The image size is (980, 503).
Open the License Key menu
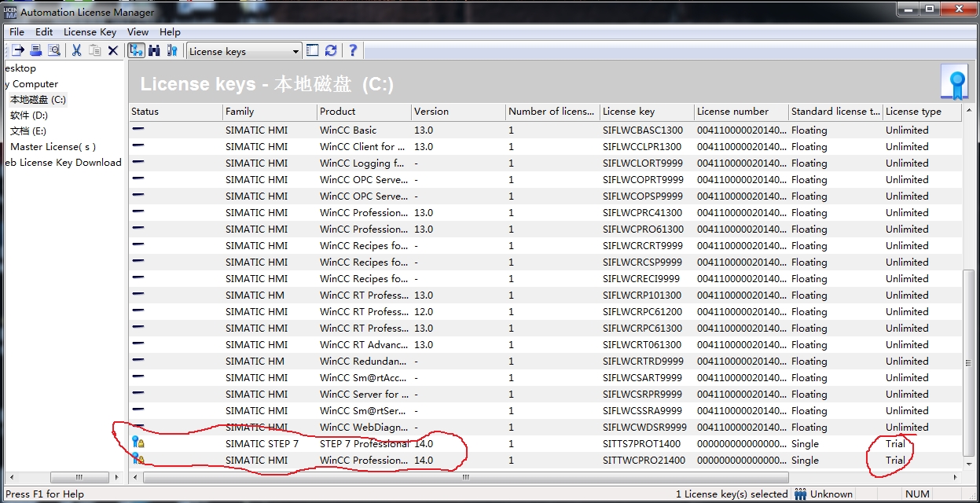[90, 32]
